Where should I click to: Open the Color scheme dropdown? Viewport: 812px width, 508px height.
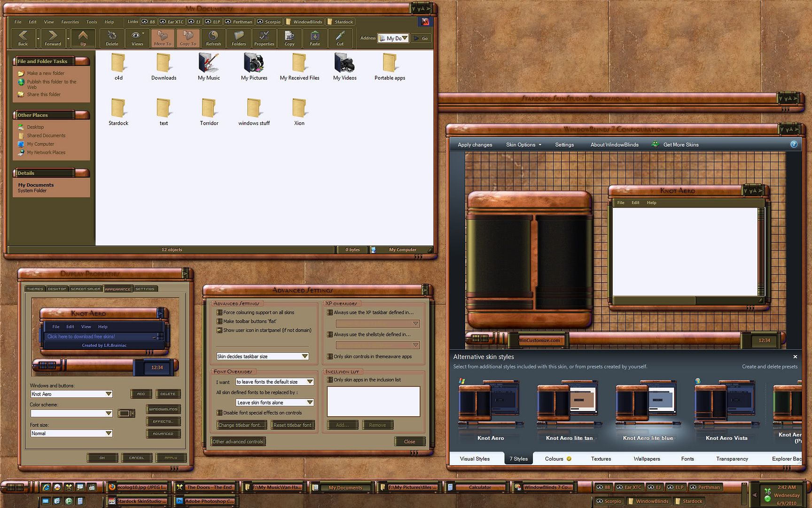(x=71, y=413)
